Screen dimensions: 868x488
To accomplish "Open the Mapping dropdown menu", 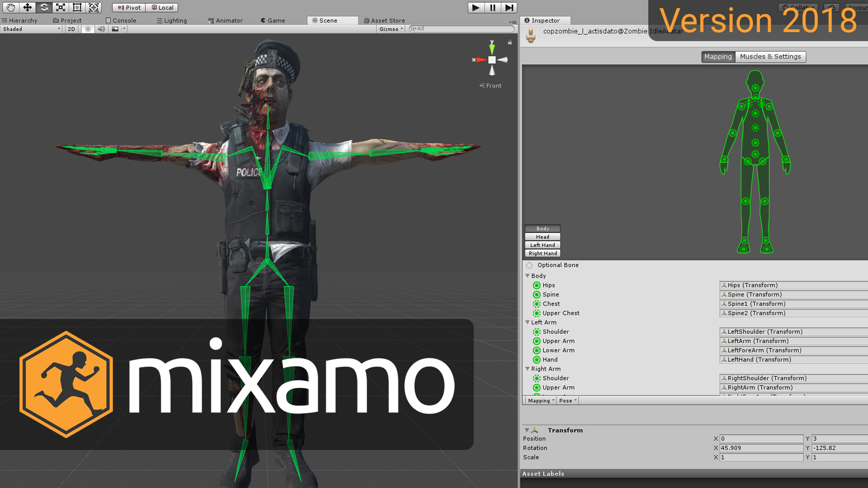I will pyautogui.click(x=540, y=401).
